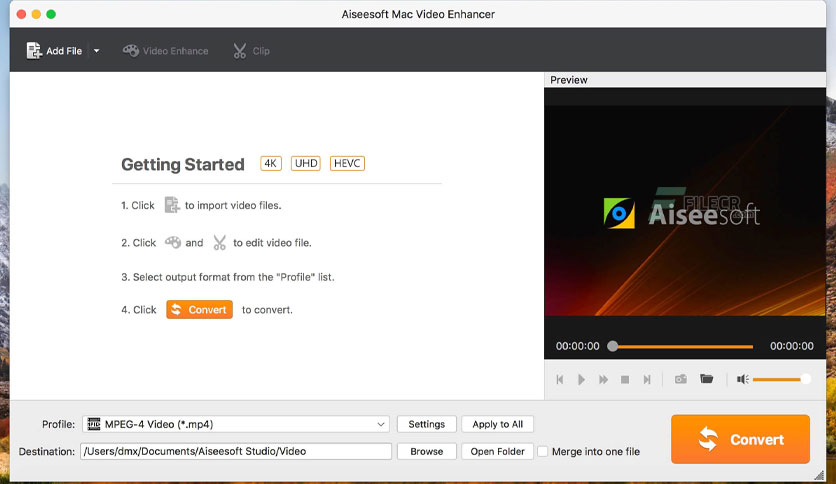Open the Clip tool in toolbar
The width and height of the screenshot is (836, 484).
[x=251, y=51]
